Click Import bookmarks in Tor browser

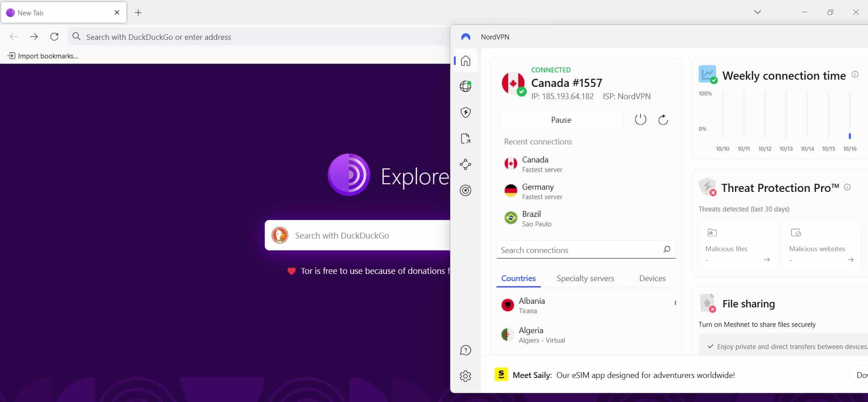tap(43, 56)
